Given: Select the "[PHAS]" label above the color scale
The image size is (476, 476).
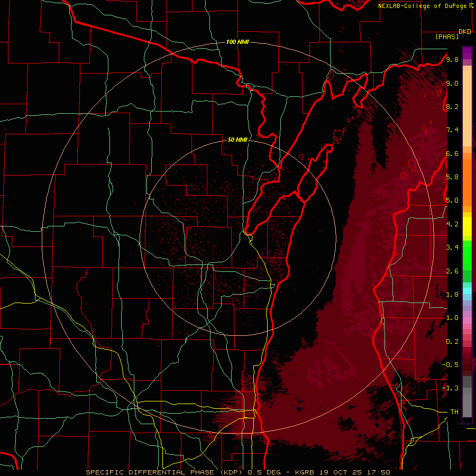Looking at the screenshot, I should 447,36.
